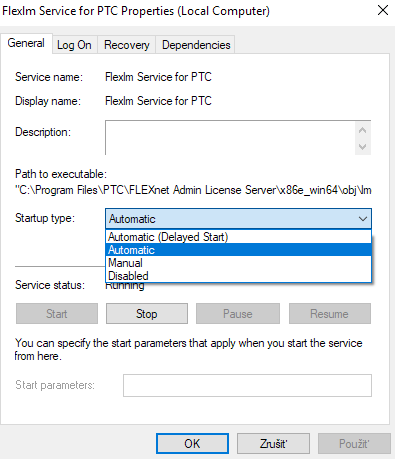Click the greyed Start service button
This screenshot has width=395, height=459.
coord(57,314)
